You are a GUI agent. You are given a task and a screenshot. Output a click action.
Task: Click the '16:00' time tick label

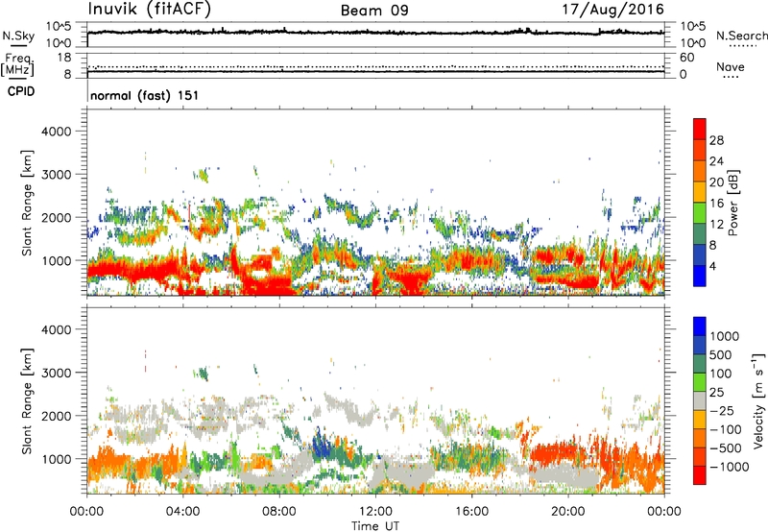pos(471,512)
